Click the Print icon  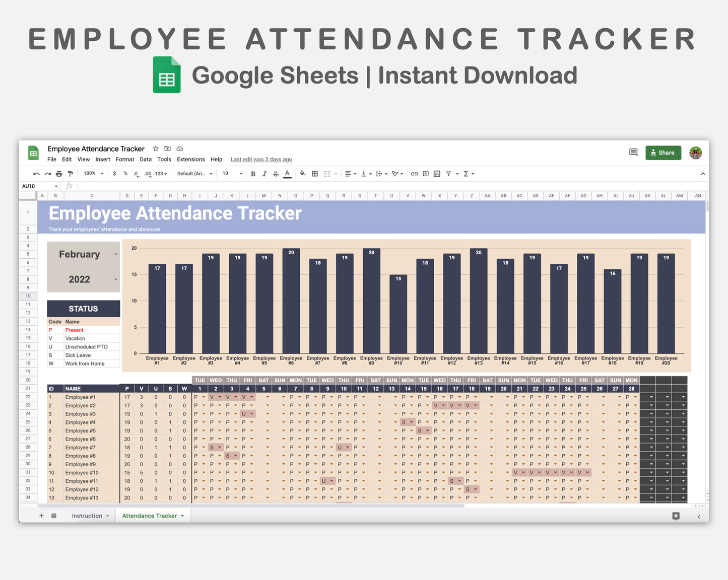59,173
